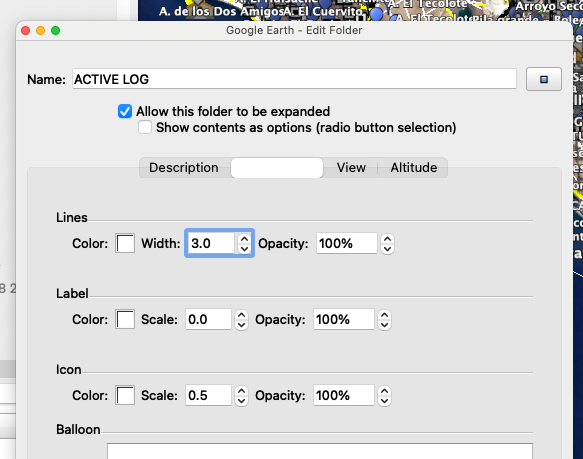Decrease Icon Opacity with down arrow
583x459 pixels.
(x=384, y=400)
